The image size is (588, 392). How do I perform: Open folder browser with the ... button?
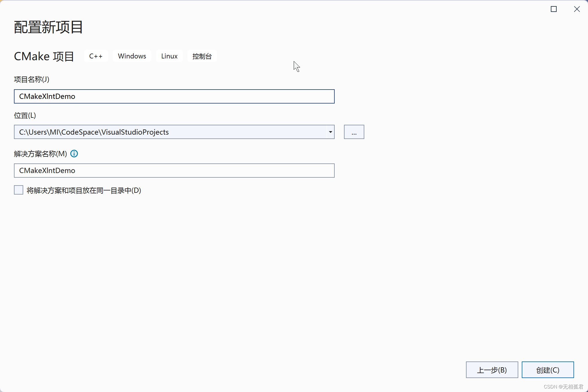tap(354, 132)
